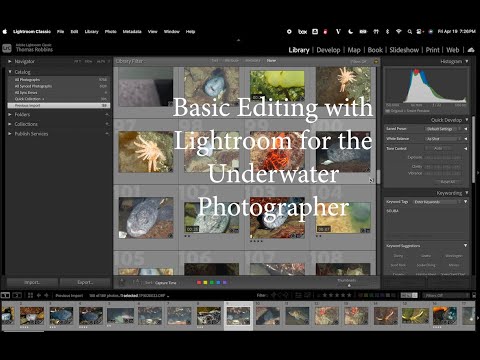480x360 pixels.
Task: Open the Keyword Tags Enter Keywords dropdown
Action: tap(437, 202)
